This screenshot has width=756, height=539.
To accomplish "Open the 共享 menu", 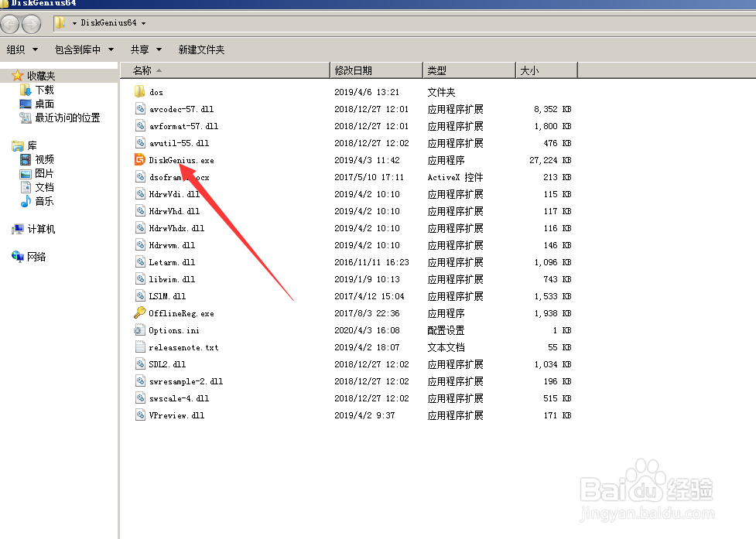I will pos(145,49).
